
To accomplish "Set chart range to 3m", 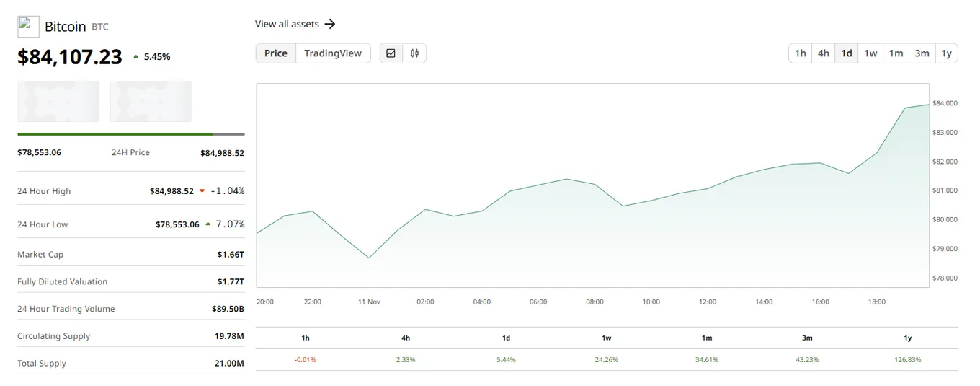I will pos(922,53).
